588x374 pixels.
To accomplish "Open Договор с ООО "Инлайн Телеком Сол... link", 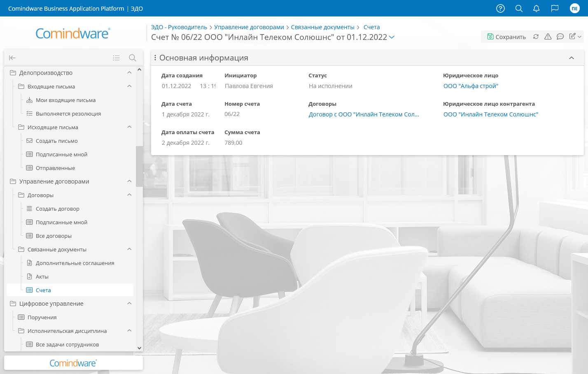I will pyautogui.click(x=364, y=114).
